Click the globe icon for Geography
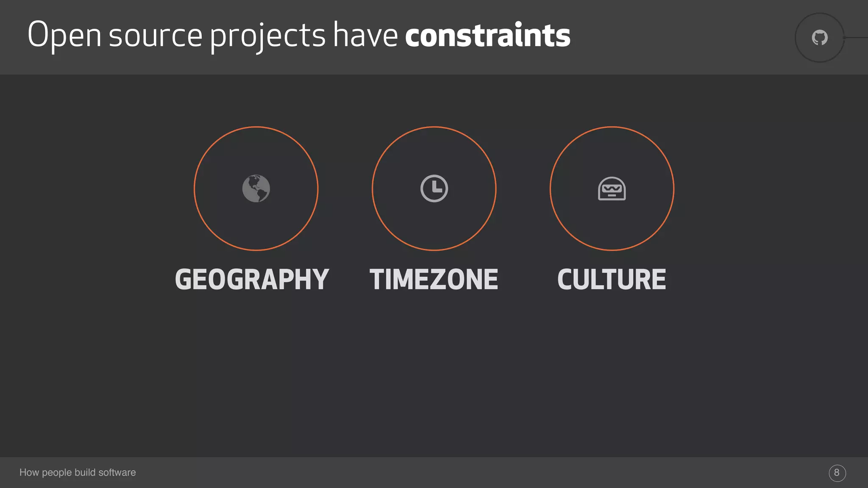This screenshot has width=868, height=488. 256,189
